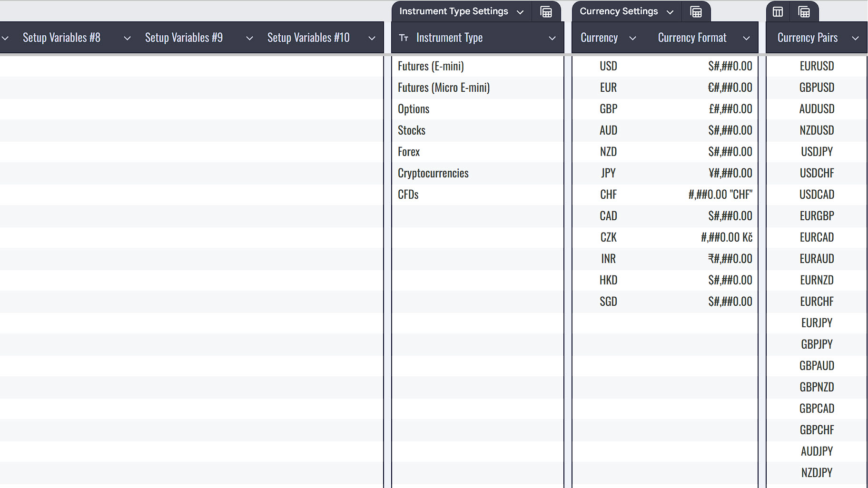The width and height of the screenshot is (868, 488).
Task: Expand Setup Variables #9 column menu
Action: click(249, 38)
